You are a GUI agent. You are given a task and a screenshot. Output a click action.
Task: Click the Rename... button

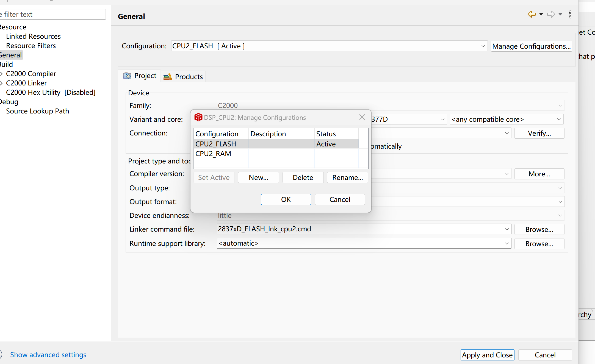(347, 177)
